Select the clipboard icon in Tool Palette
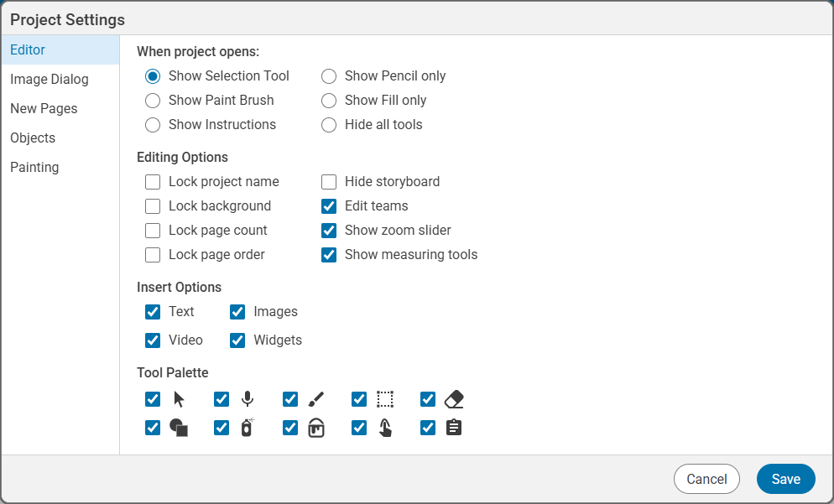Viewport: 834px width, 504px height. [454, 428]
